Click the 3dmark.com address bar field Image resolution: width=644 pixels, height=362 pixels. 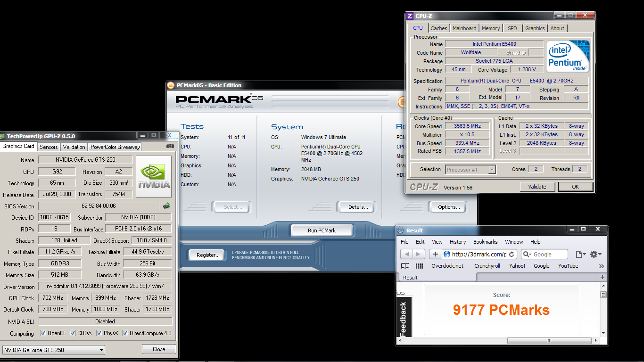(x=480, y=254)
